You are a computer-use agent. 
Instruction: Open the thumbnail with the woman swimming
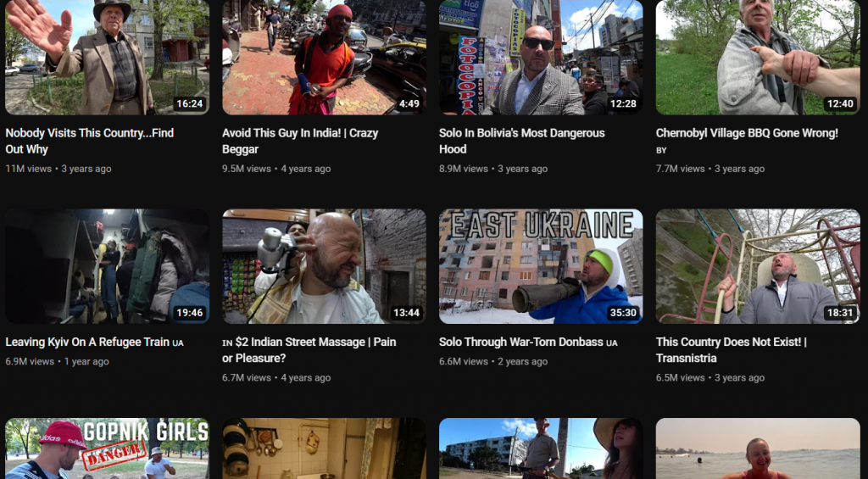click(757, 448)
